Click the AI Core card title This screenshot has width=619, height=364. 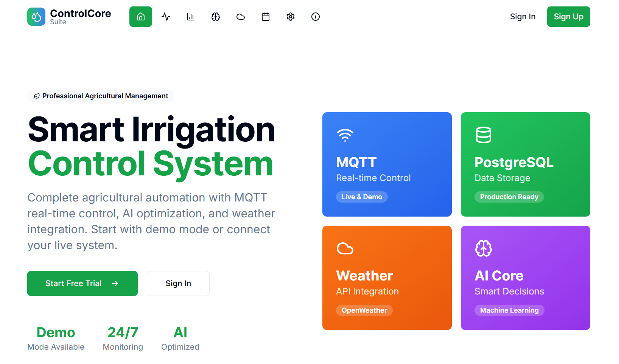(x=499, y=276)
